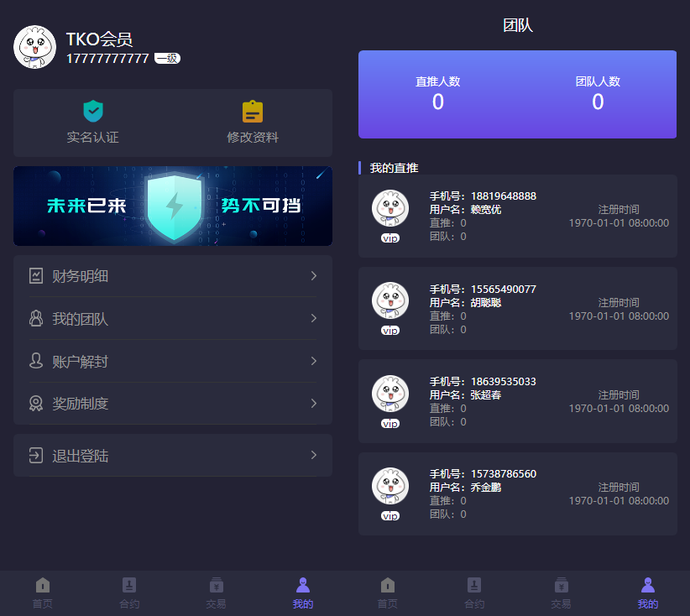Open team member 赖宽优's card
The width and height of the screenshot is (690, 616).
point(517,216)
